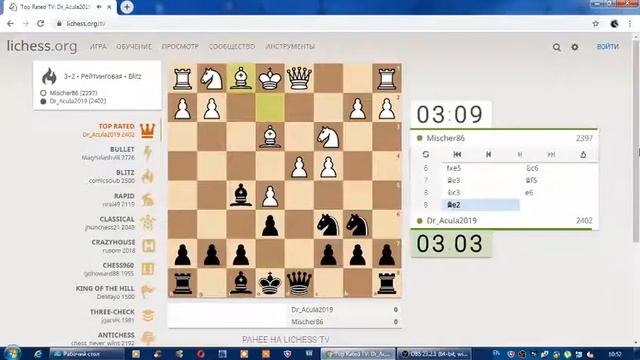Screen dimensions: 640x360
Task: Click the black king on the board
Action: click(270, 283)
